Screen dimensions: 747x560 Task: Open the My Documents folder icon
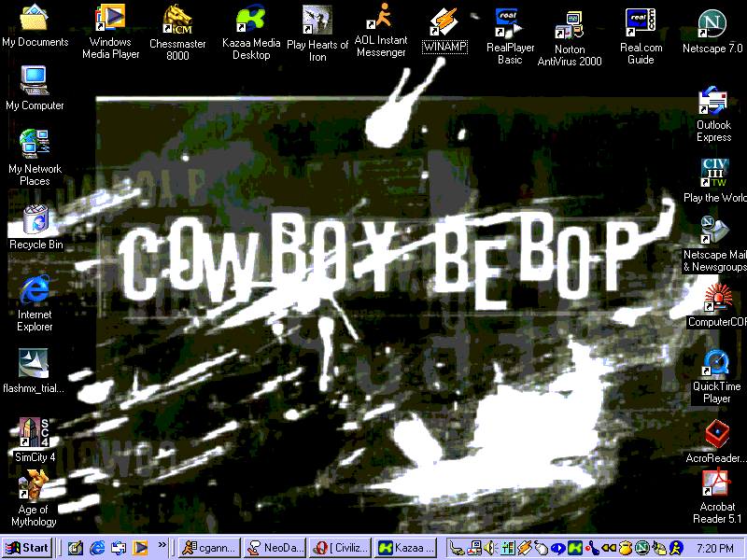[x=35, y=24]
